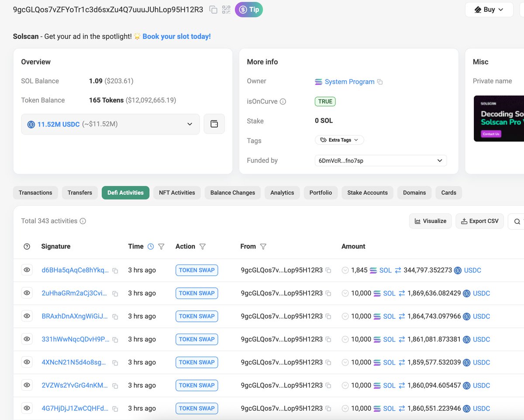The width and height of the screenshot is (524, 420).
Task: Follow the Book your slot today link
Action: tap(176, 37)
